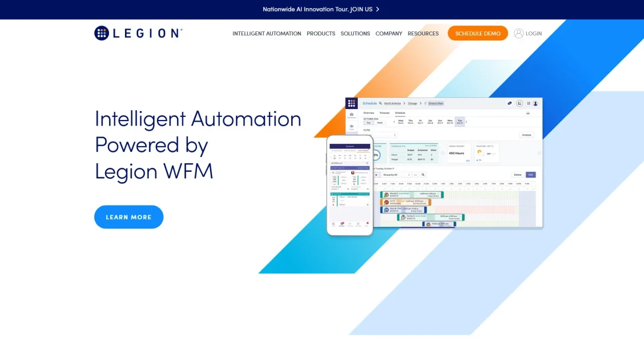Select the North America breadcrumb in the mockup
This screenshot has height=358, width=644.
tap(392, 104)
